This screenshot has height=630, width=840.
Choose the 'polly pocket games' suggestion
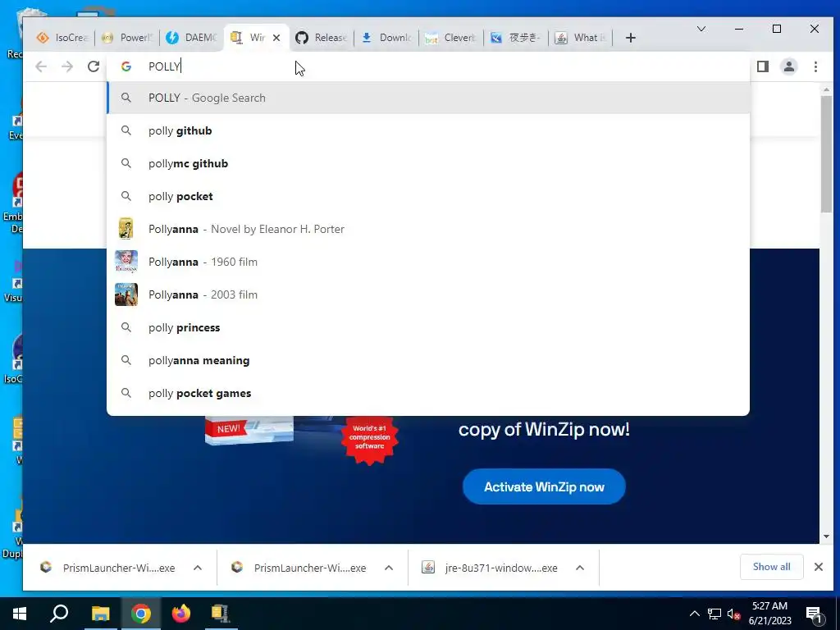click(x=428, y=393)
